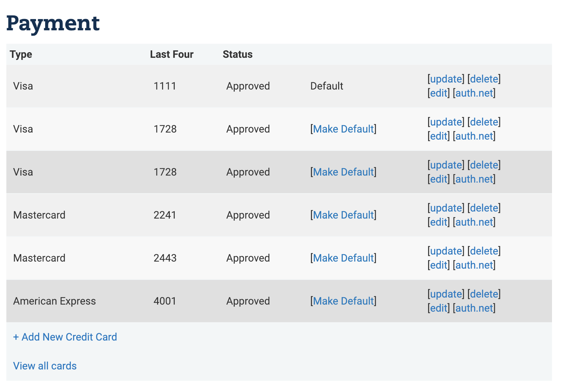This screenshot has width=588, height=392.
Task: Open auth.net for Mastercard 2443
Action: (x=474, y=265)
